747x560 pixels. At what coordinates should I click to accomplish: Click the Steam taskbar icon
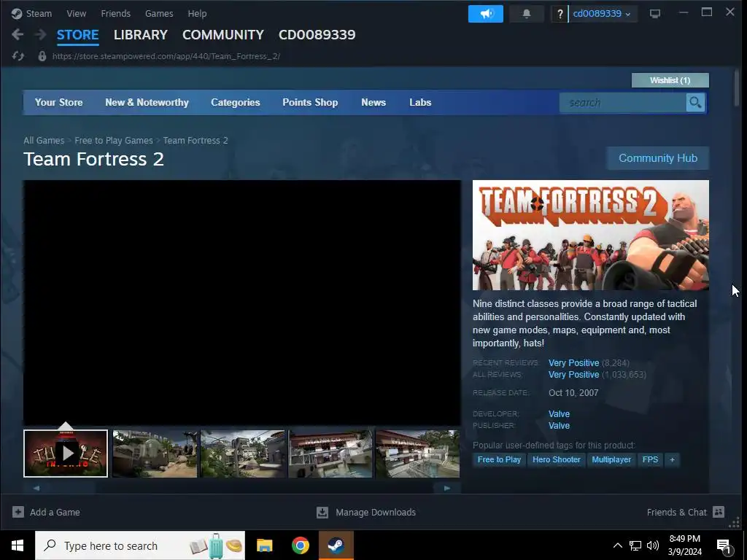(x=336, y=545)
